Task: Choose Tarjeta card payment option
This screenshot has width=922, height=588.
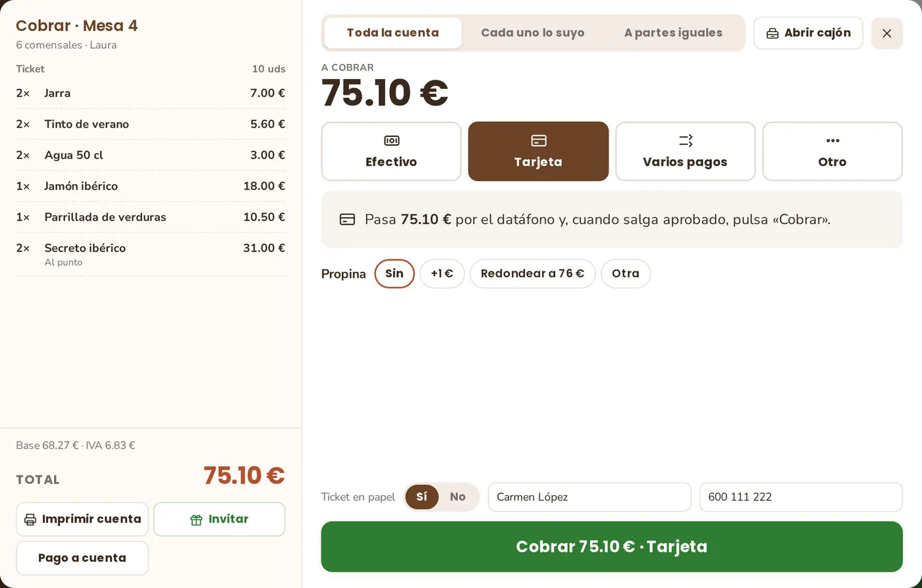Action: pos(538,151)
